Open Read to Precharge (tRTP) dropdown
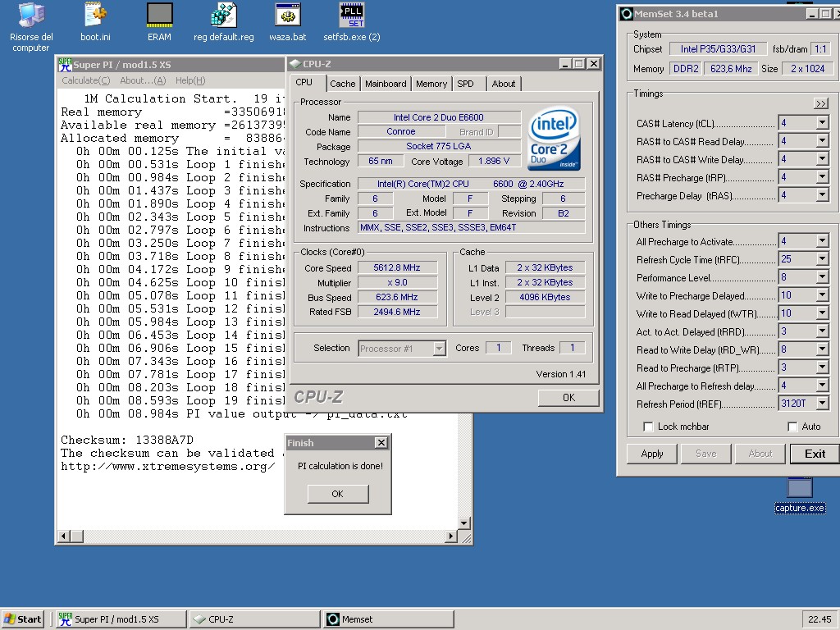This screenshot has width=840, height=630. 822,367
